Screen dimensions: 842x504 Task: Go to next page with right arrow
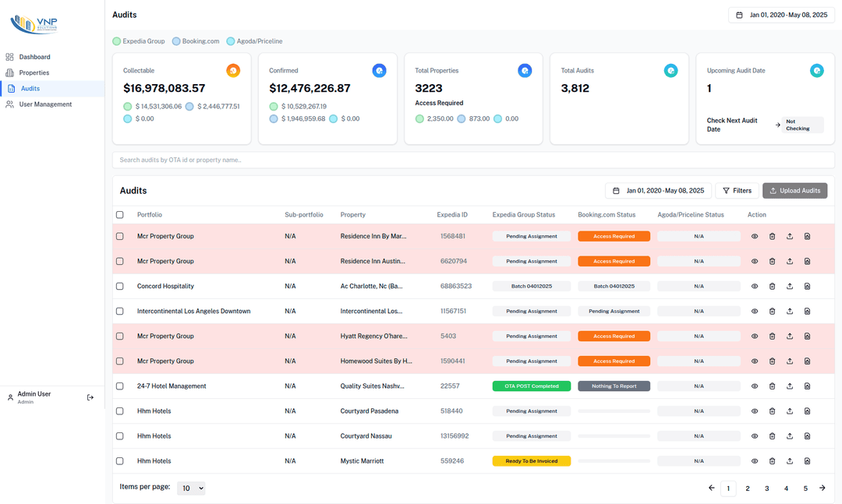click(x=823, y=488)
